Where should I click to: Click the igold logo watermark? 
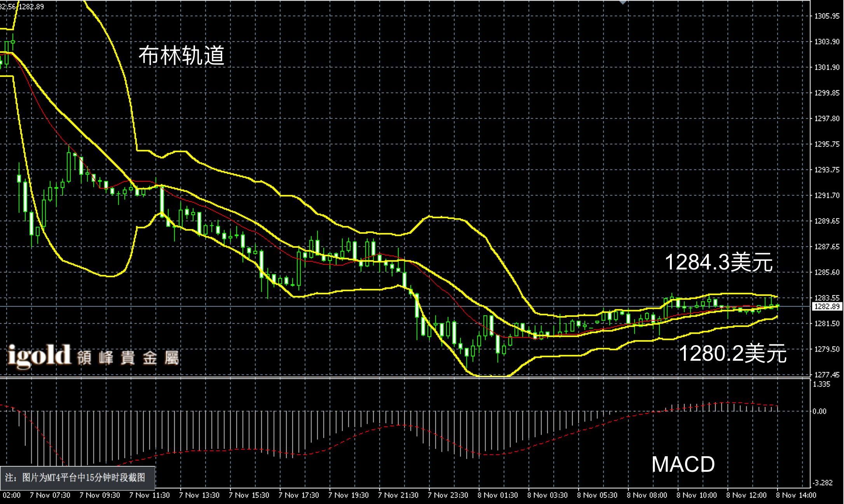point(40,355)
